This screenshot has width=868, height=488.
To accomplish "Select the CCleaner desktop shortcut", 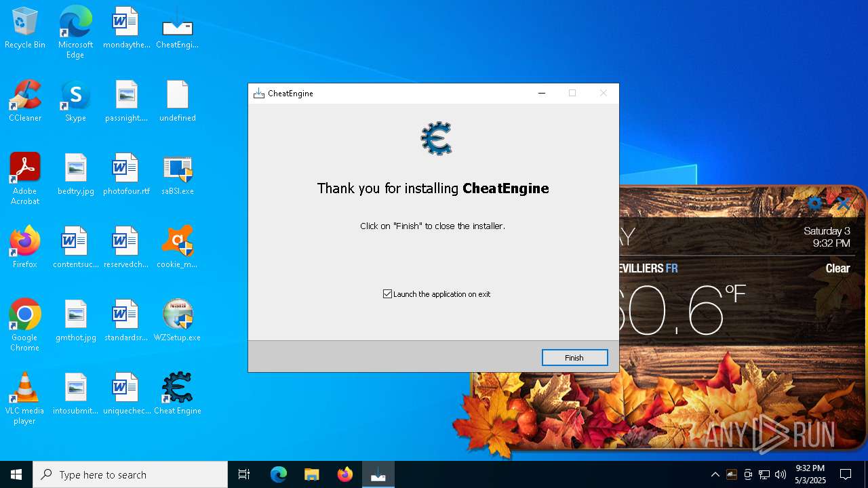I will tap(25, 102).
